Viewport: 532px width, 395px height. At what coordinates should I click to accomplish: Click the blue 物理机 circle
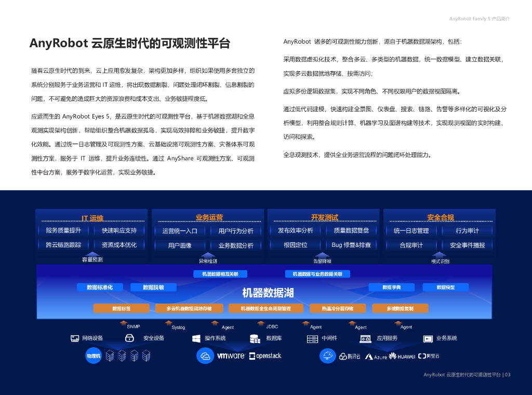(x=94, y=356)
